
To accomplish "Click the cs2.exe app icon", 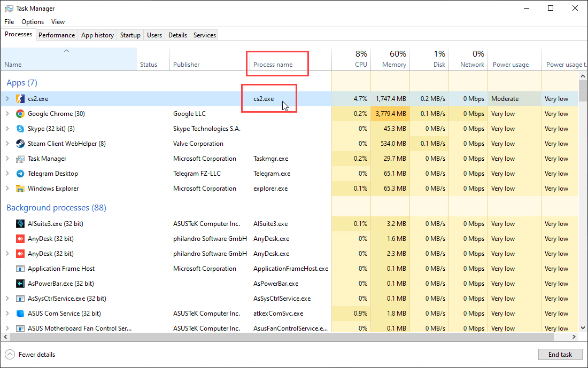I will (x=20, y=99).
